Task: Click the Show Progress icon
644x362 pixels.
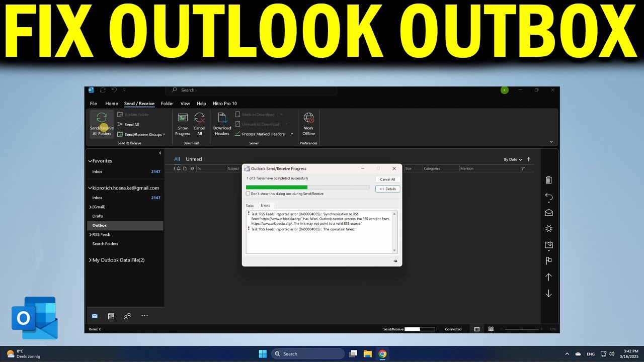Action: click(x=183, y=118)
